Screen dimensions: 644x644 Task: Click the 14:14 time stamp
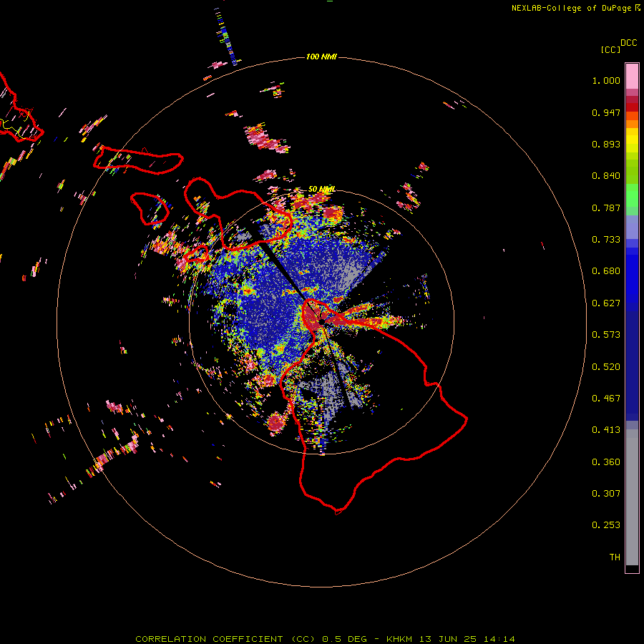(499, 639)
